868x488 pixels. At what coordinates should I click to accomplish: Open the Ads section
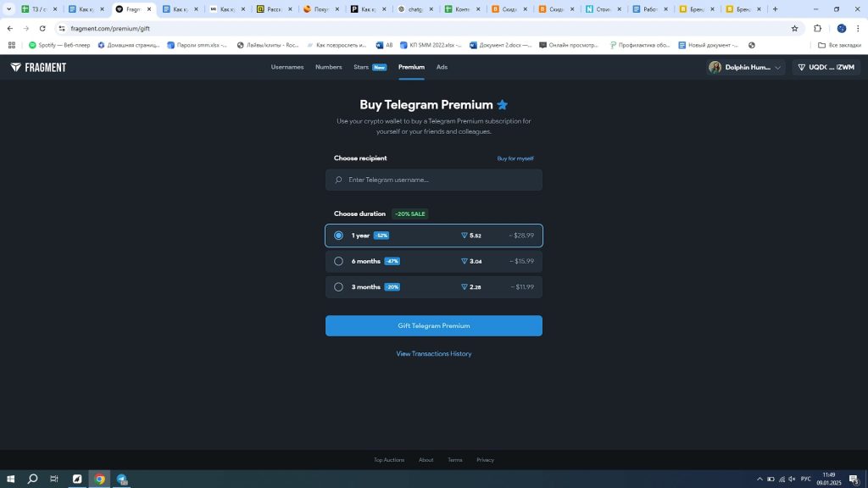click(442, 67)
